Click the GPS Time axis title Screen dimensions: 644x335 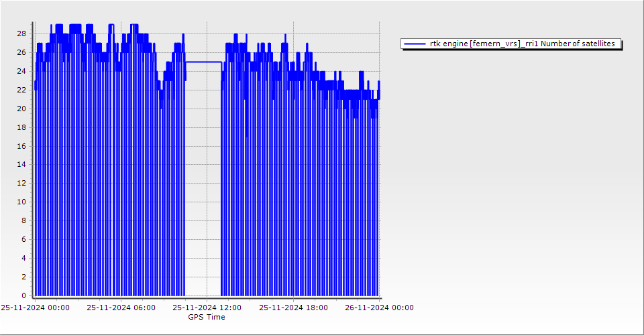click(x=206, y=317)
